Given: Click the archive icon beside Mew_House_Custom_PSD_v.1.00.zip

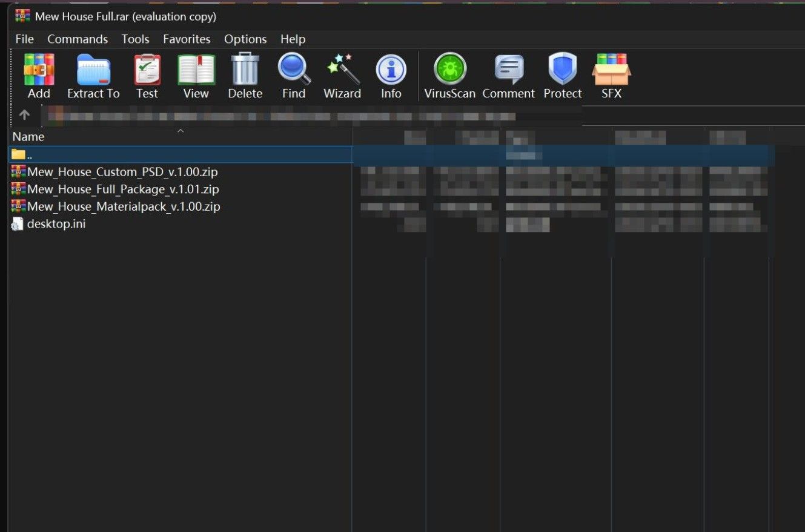Looking at the screenshot, I should 18,172.
